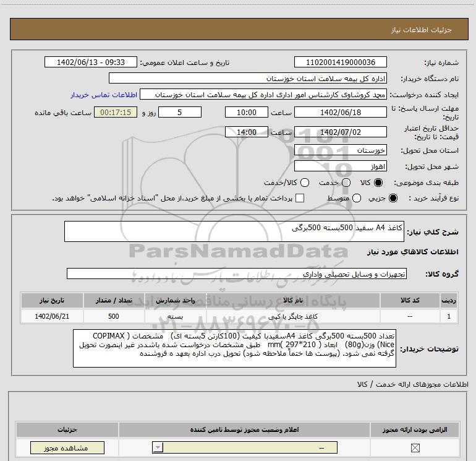Click the remaining time counter 00:17:15

point(116,112)
